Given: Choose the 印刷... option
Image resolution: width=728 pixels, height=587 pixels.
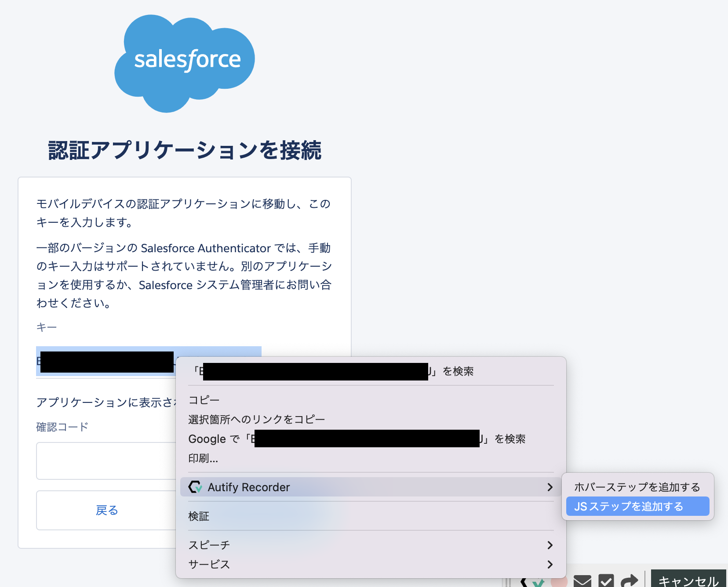Looking at the screenshot, I should 202,458.
